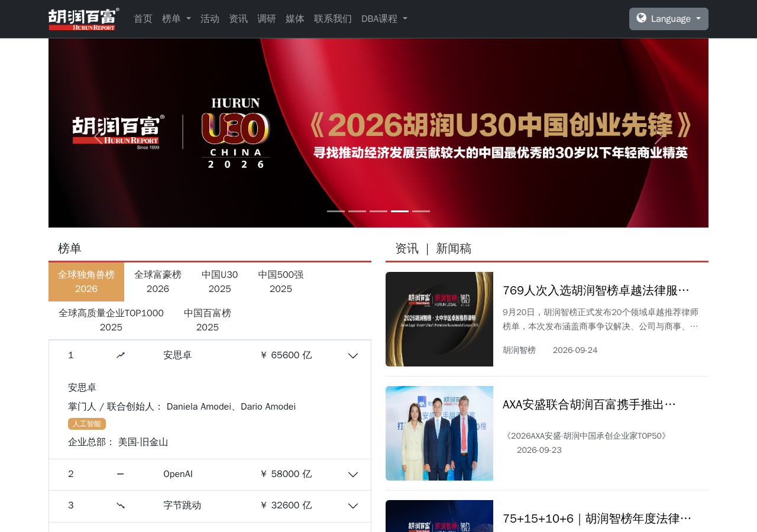Advance to next carousel slide arrow
Screen dimensions: 757x532
coord(659,136)
